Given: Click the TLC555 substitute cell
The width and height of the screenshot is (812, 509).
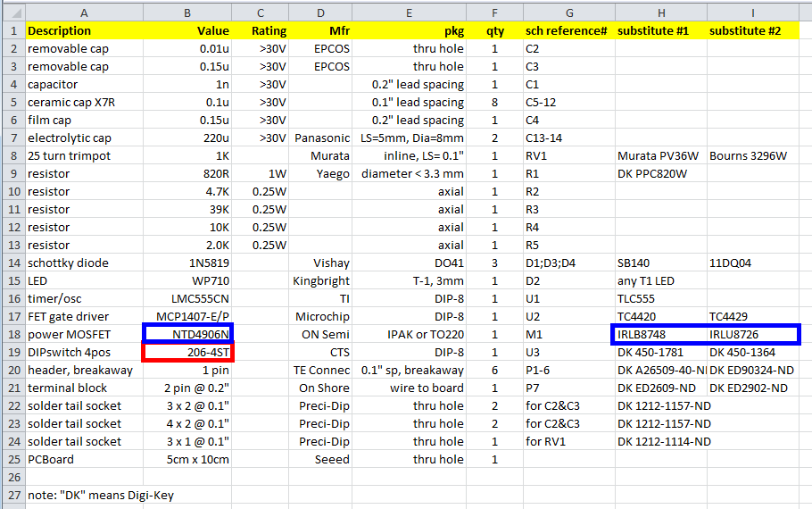Looking at the screenshot, I should click(x=661, y=299).
